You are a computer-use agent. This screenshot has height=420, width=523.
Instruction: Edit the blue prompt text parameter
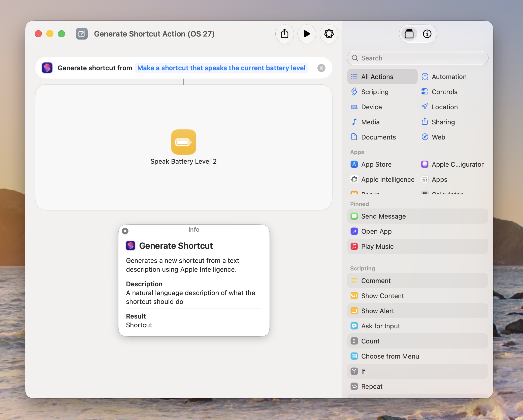pyautogui.click(x=221, y=68)
